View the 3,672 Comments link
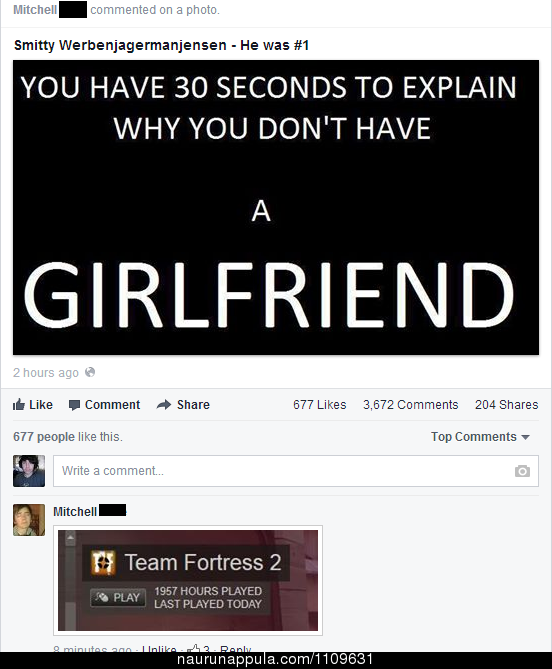The height and width of the screenshot is (669, 552). tap(410, 404)
